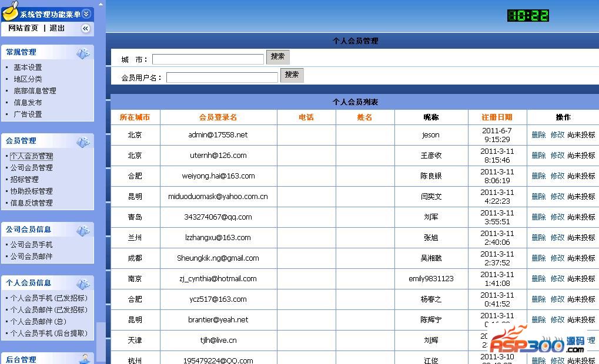This screenshot has height=364, width=599.
Task: Click the 后台管理 user icon
Action: [x=84, y=359]
